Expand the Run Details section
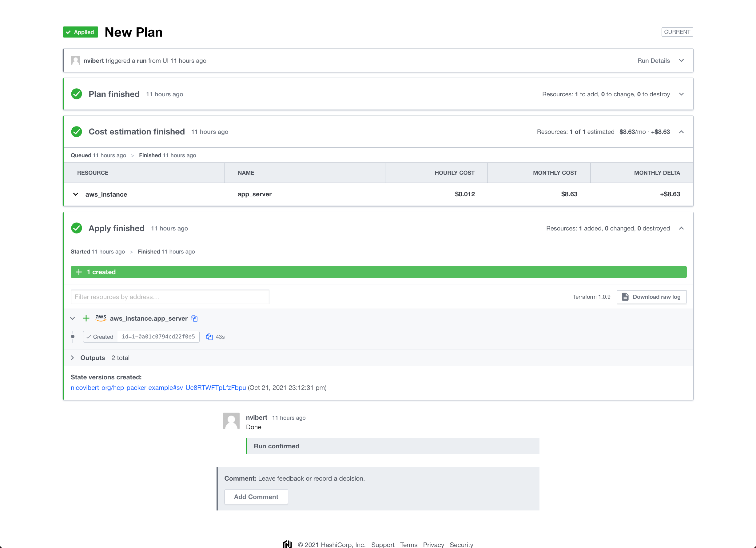This screenshot has height=548, width=756. 681,60
